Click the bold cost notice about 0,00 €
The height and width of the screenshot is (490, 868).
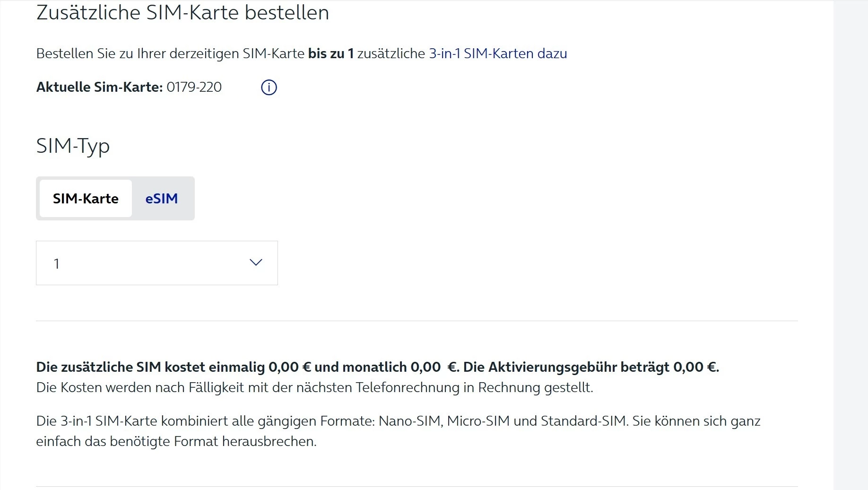236,367
